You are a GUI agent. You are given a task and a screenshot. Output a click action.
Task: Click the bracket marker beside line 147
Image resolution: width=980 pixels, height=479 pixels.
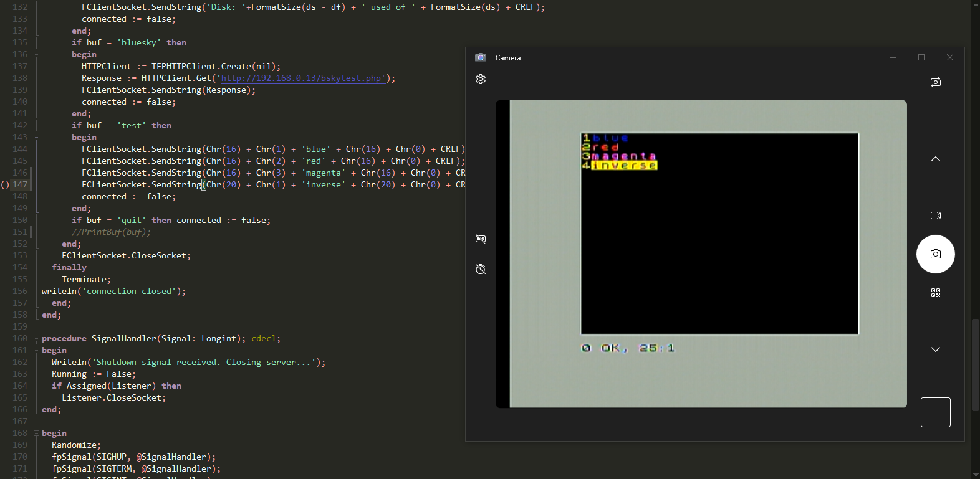click(x=5, y=185)
